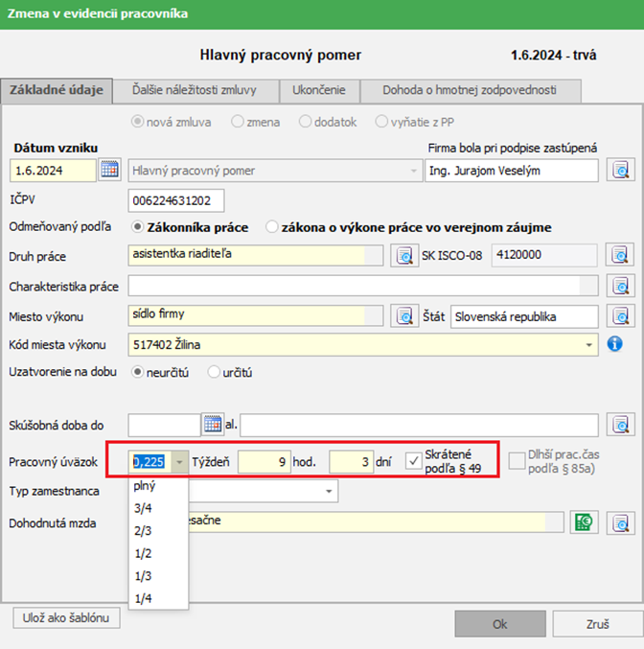
Task: Click Pracovný úväzok value 0,225
Action: pos(149,462)
